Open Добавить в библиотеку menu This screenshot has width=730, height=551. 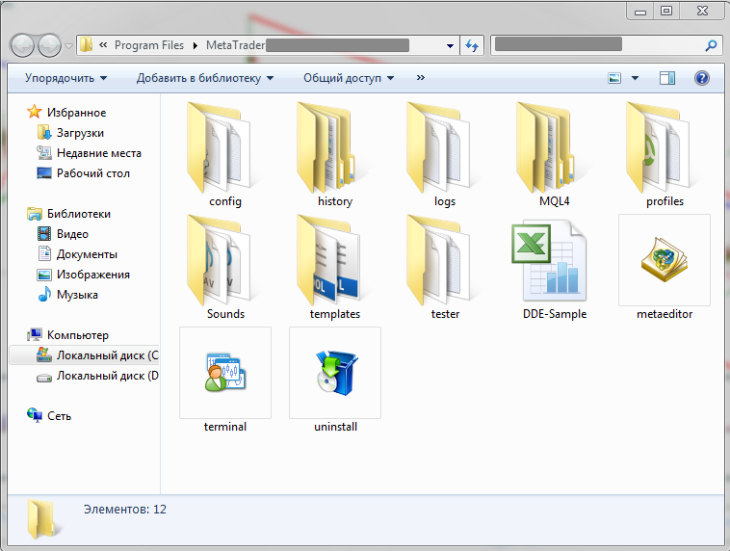coord(205,78)
